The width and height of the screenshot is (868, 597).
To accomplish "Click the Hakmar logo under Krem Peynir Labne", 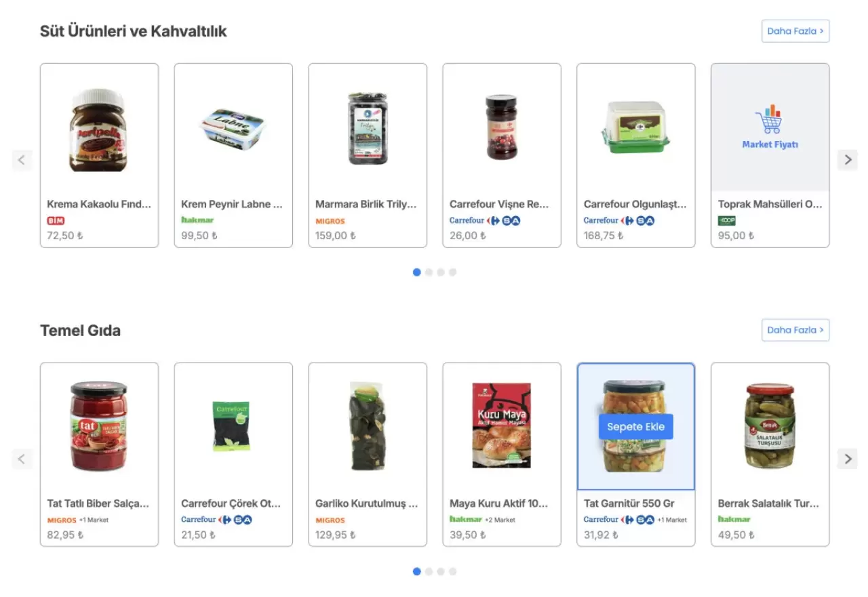I will pos(197,220).
